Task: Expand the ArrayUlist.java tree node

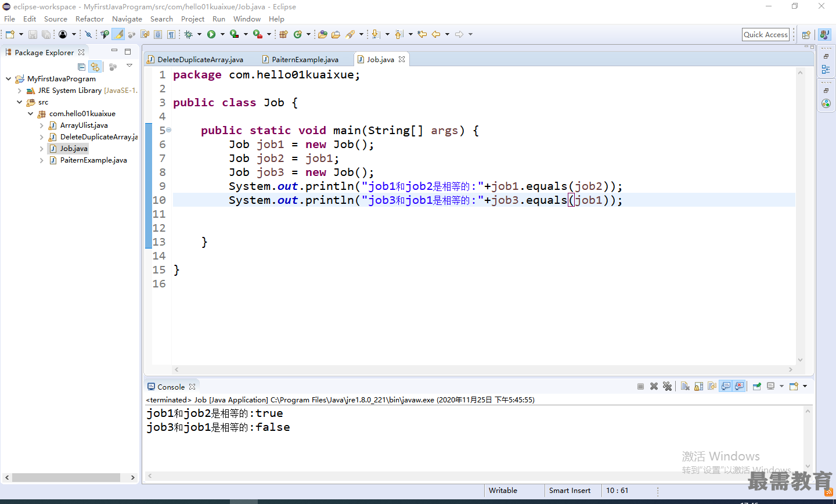Action: pyautogui.click(x=41, y=125)
